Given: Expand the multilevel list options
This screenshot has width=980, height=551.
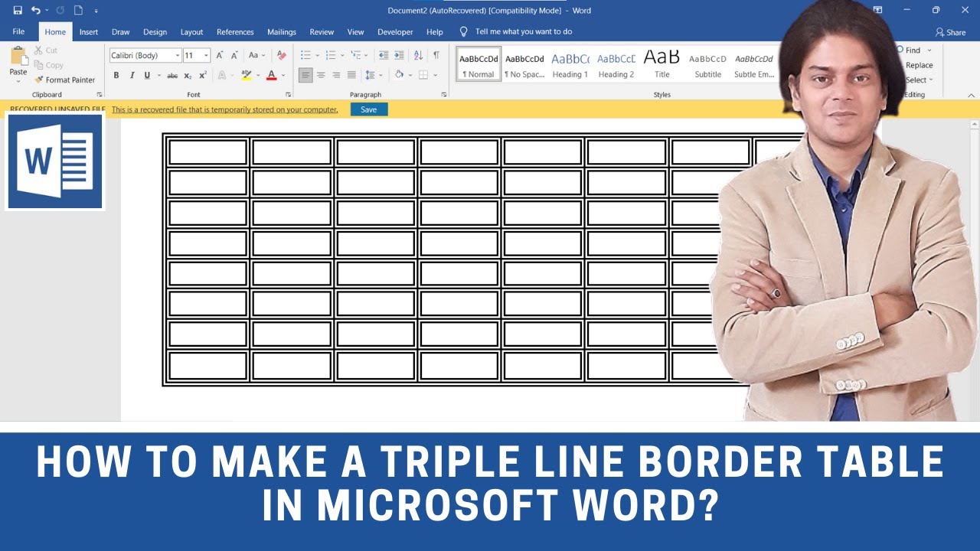Looking at the screenshot, I should pyautogui.click(x=366, y=55).
